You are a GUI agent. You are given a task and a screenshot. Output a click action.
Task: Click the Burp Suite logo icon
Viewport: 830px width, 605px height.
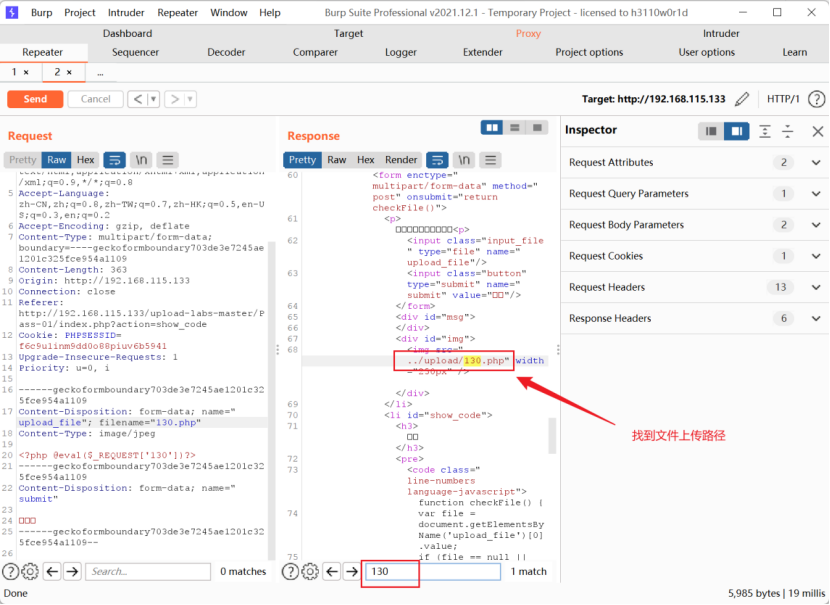point(12,12)
